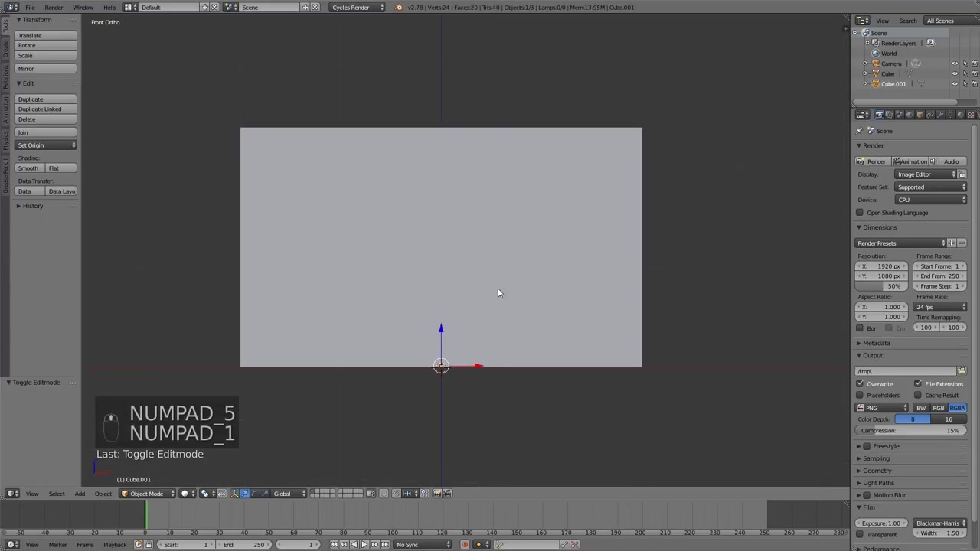Select the translate manipulator arrow icon

[245, 493]
